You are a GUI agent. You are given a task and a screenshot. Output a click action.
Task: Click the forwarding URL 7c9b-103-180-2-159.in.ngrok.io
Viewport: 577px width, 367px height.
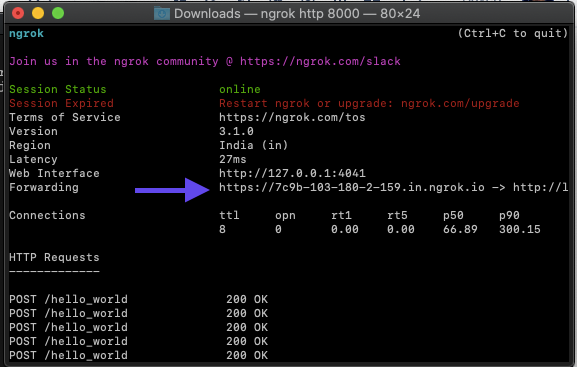pyautogui.click(x=352, y=187)
